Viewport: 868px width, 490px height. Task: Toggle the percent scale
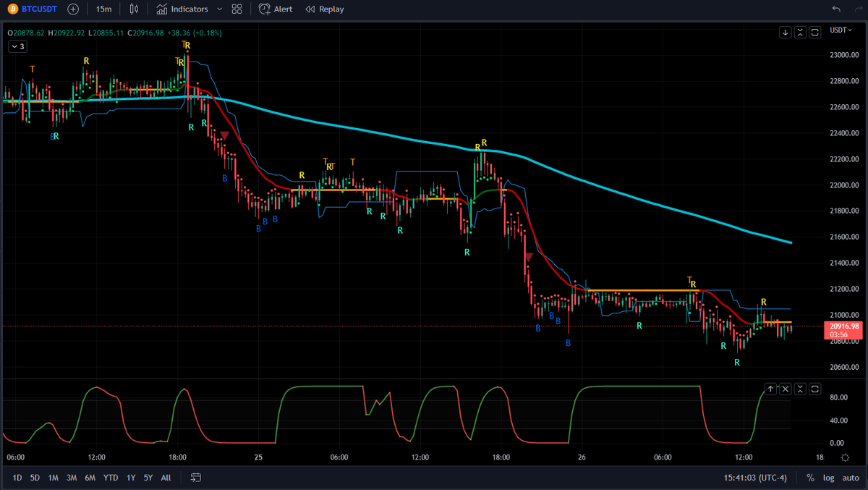[811, 478]
